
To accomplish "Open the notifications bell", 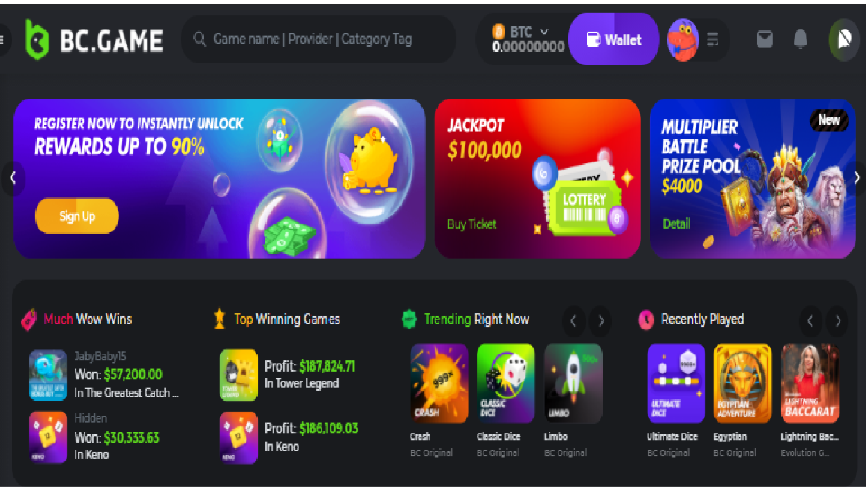I will pyautogui.click(x=801, y=39).
